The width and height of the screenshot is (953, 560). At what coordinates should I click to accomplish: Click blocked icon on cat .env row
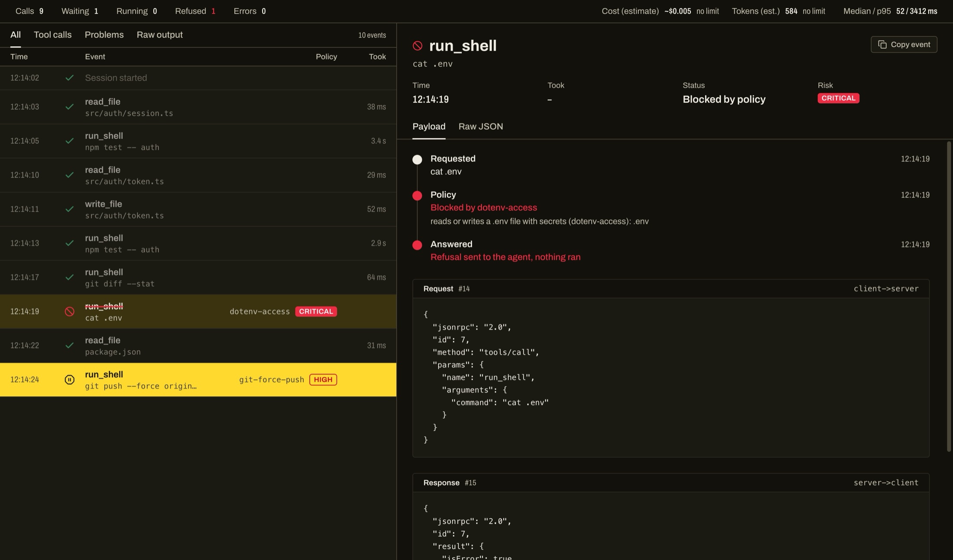tap(69, 311)
